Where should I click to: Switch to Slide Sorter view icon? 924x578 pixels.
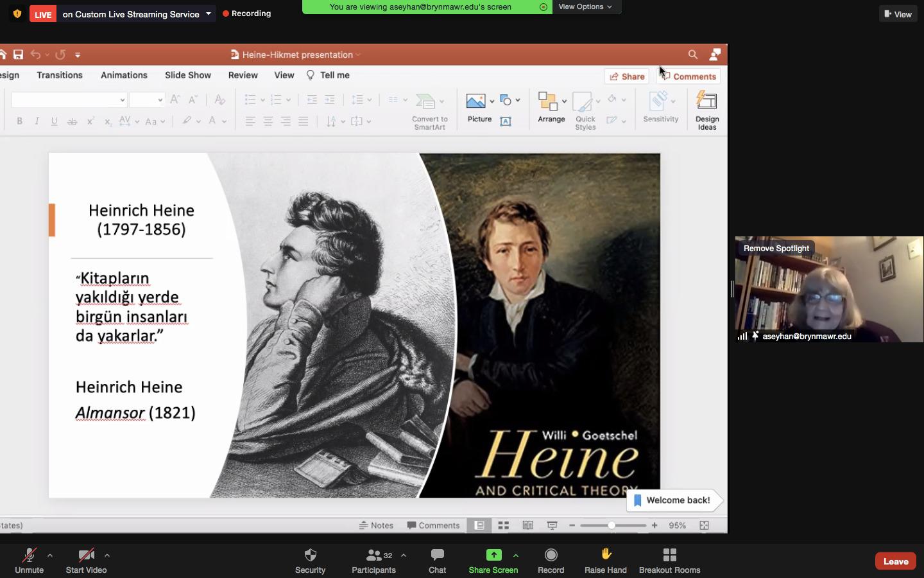click(x=504, y=525)
